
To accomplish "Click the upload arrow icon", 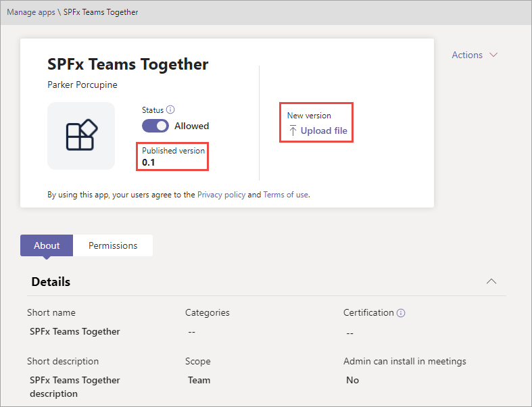I will tap(293, 130).
